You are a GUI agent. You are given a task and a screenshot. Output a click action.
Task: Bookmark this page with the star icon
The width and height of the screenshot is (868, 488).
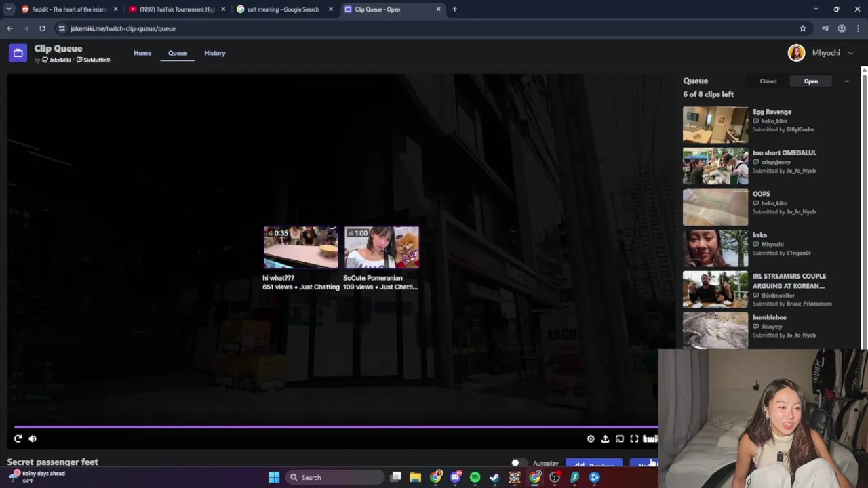(x=803, y=28)
